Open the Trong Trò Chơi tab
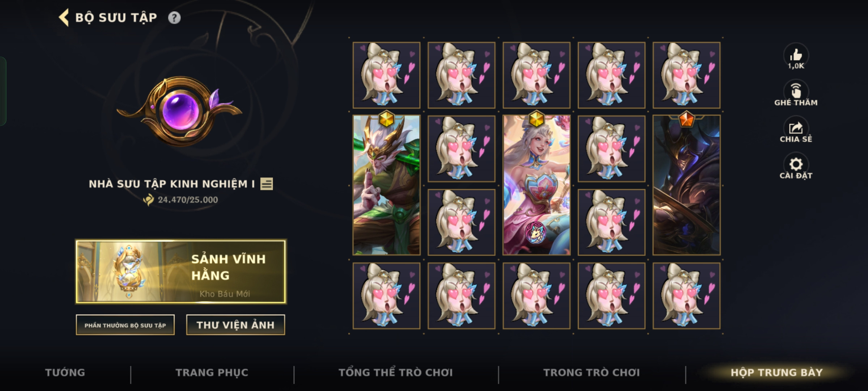The width and height of the screenshot is (868, 391). click(x=592, y=373)
